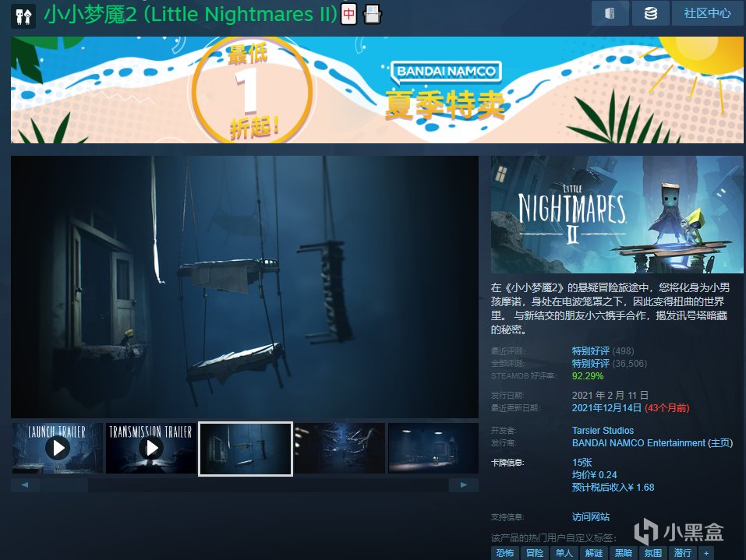Image resolution: width=746 pixels, height=560 pixels.
Task: Click the 2021年12月14日 last update link
Action: [606, 408]
